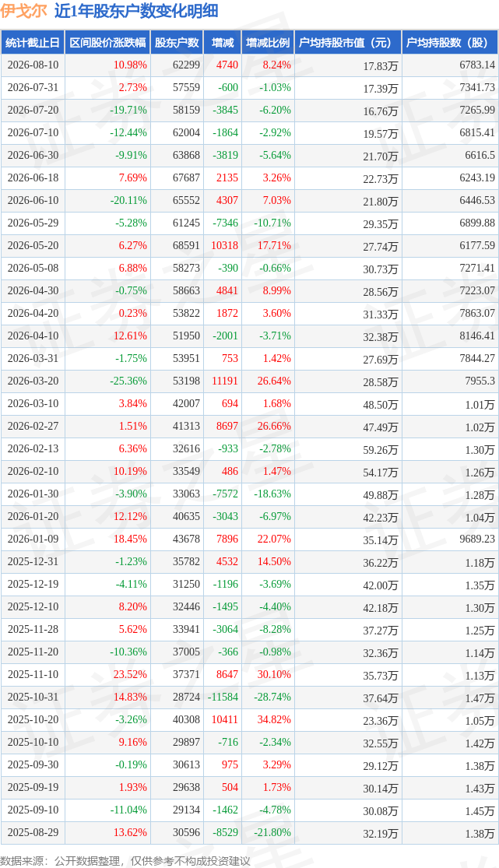Click the 股东户数 column header

[x=177, y=43]
